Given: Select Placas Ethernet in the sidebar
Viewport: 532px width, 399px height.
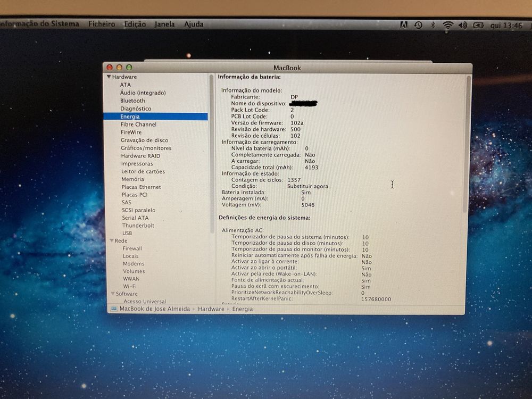Looking at the screenshot, I should point(141,187).
